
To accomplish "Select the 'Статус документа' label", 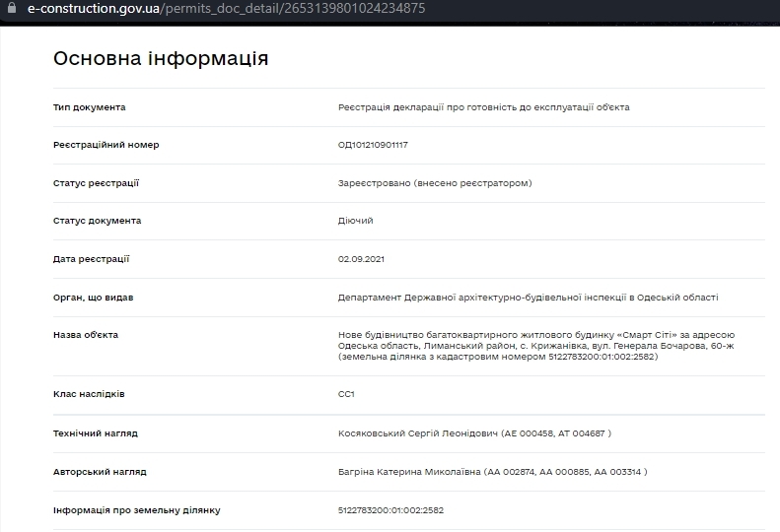I will pyautogui.click(x=97, y=221).
